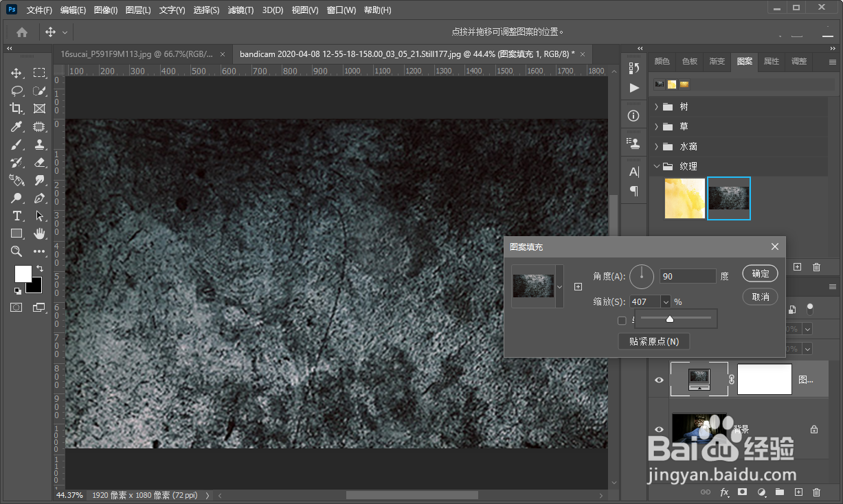Switch to the 调整 panel tab
The image size is (843, 504).
point(799,61)
